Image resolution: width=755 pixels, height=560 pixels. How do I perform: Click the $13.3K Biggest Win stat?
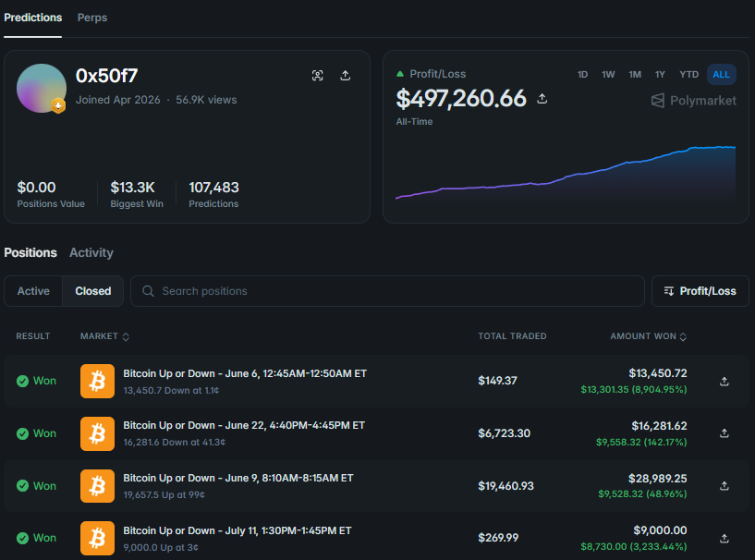(x=137, y=194)
